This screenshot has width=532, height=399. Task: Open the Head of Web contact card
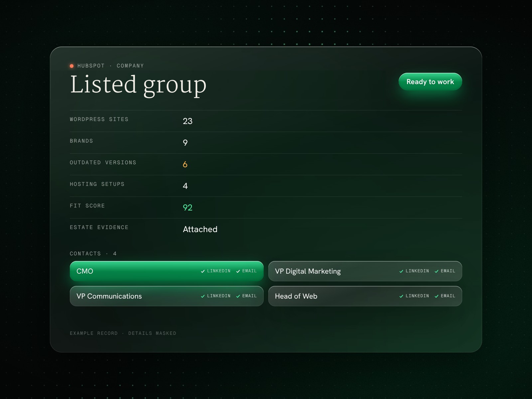(x=365, y=296)
